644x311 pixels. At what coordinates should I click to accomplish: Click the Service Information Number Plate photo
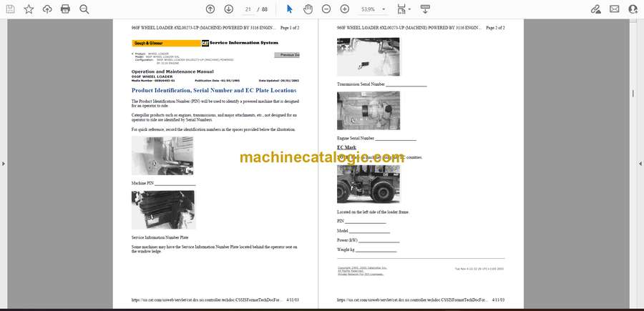pos(163,209)
